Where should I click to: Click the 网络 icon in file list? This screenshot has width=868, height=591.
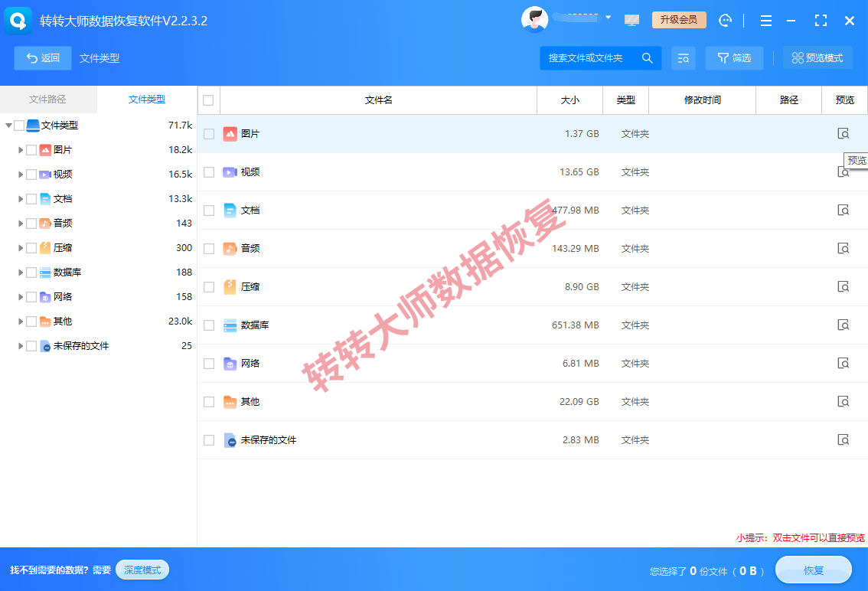pos(230,364)
